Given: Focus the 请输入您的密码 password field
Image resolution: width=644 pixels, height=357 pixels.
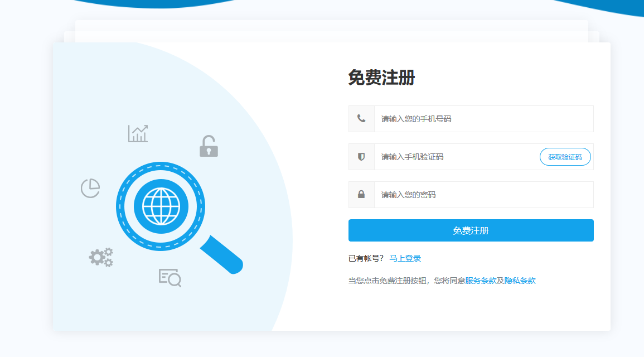Looking at the screenshot, I should (x=483, y=195).
